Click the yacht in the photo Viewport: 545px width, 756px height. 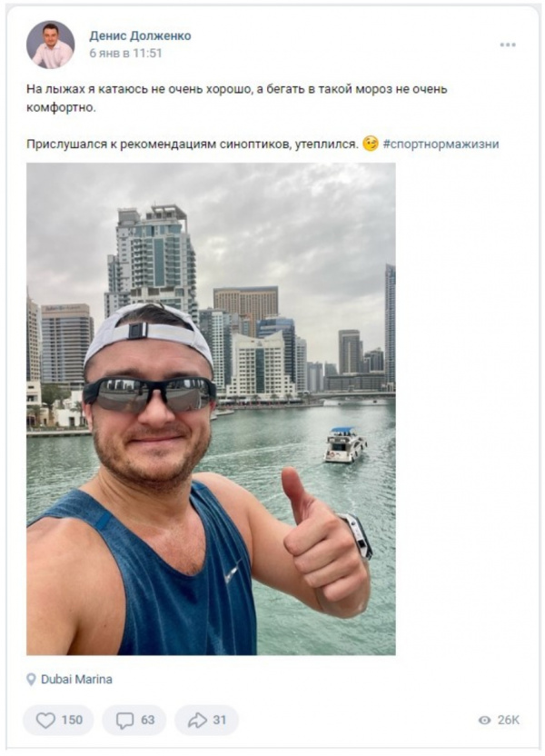pyautogui.click(x=344, y=444)
